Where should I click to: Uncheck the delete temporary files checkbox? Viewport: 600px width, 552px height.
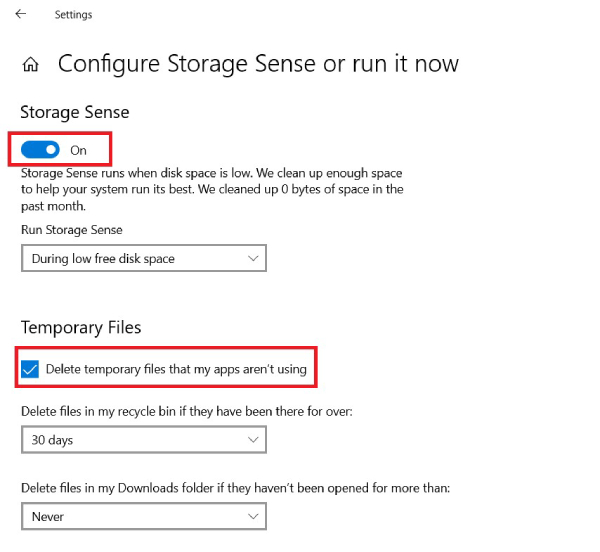click(31, 369)
